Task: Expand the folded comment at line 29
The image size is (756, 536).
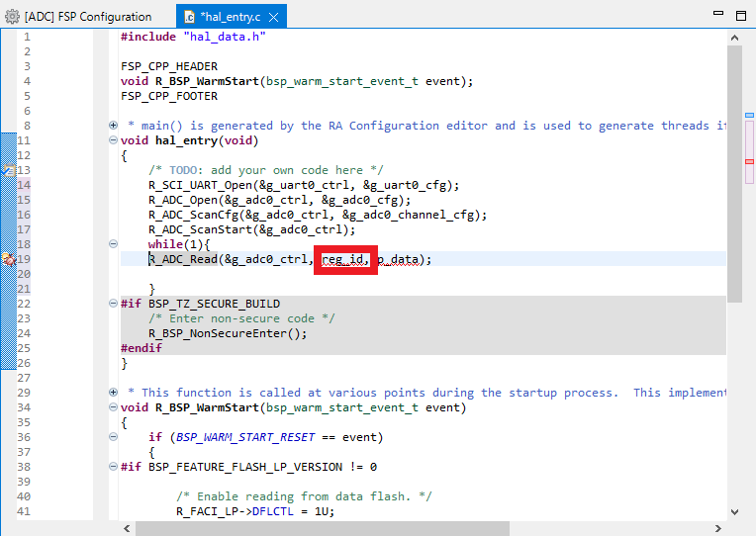Action: tap(114, 393)
